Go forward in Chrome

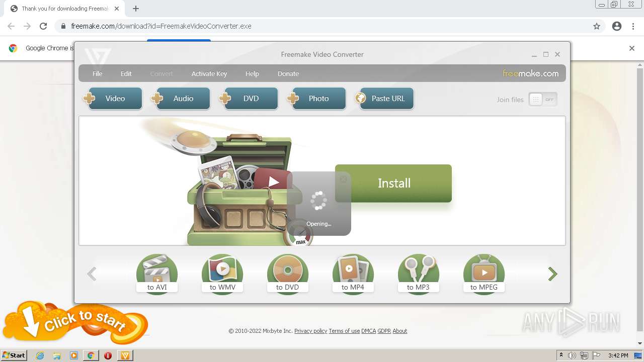27,26
